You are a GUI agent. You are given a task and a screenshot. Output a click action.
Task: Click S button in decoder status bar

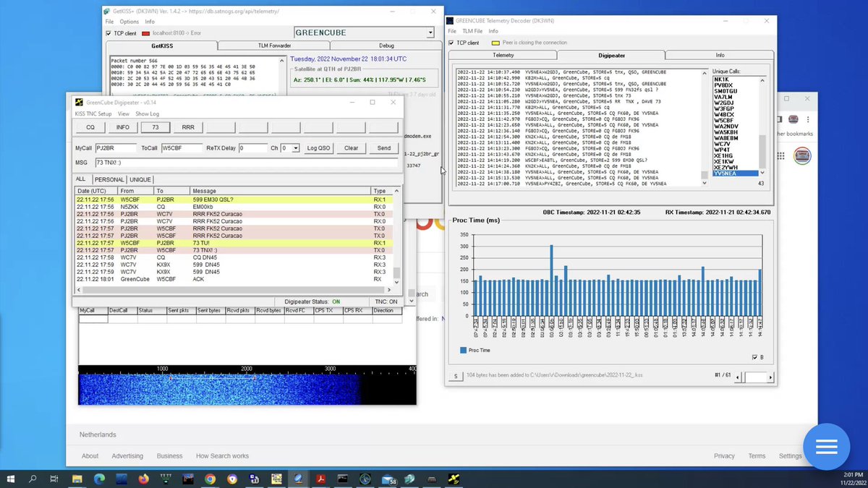(x=456, y=376)
